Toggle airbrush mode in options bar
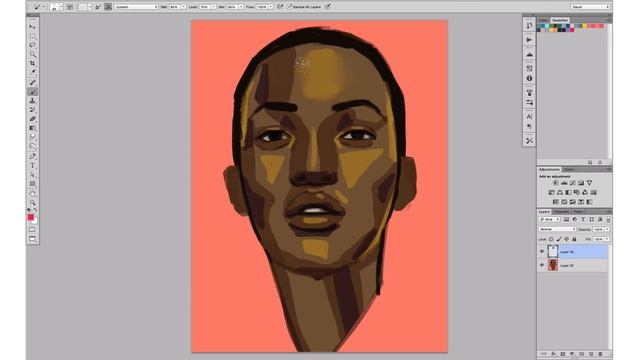Viewport: 640px width, 360px height. click(280, 7)
